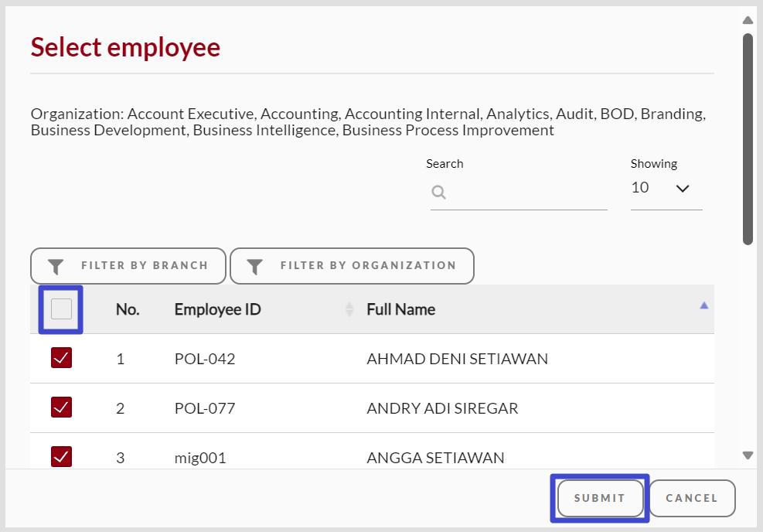The height and width of the screenshot is (532, 763).
Task: Click the scrollbar up arrow
Action: point(748,20)
